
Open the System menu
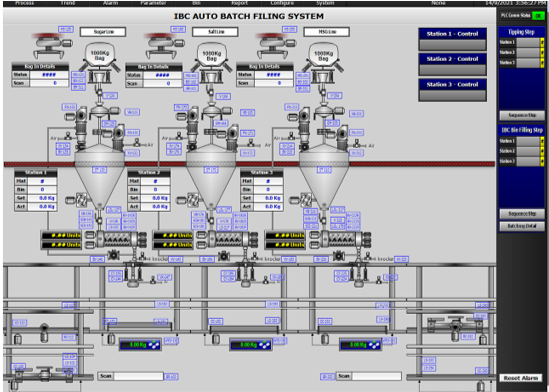tap(325, 3)
